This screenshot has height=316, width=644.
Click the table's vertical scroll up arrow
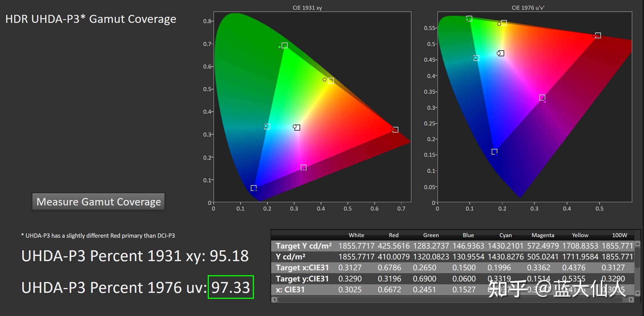coord(638,244)
